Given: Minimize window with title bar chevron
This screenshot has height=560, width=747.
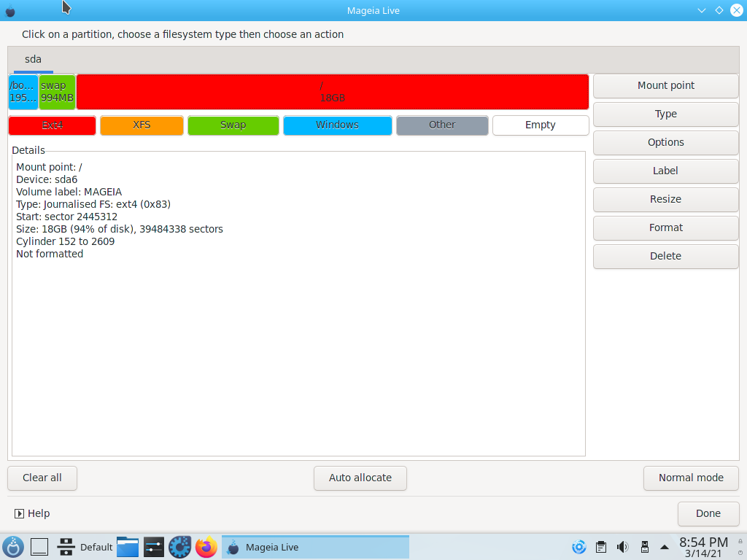Looking at the screenshot, I should coord(701,10).
